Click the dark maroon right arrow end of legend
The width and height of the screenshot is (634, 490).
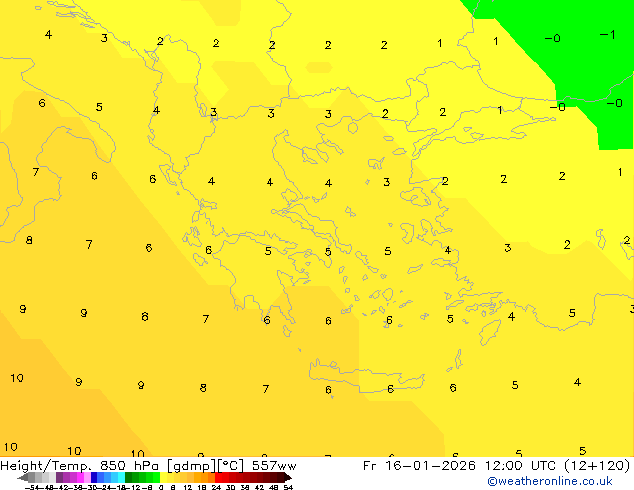[288, 477]
